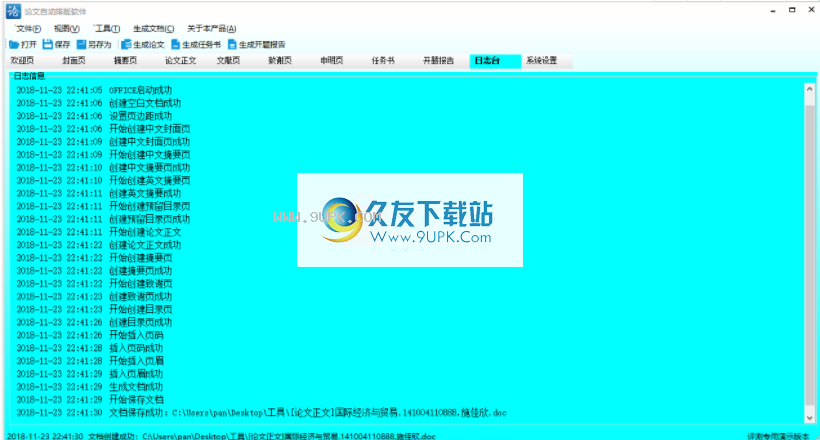Screen dimensions: 820x440
Task: Open the 关于本产品(A) menu
Action: [211, 29]
